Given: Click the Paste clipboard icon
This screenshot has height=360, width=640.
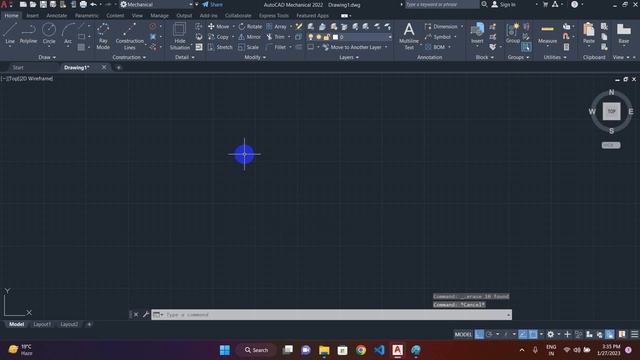Looking at the screenshot, I should click(589, 33).
